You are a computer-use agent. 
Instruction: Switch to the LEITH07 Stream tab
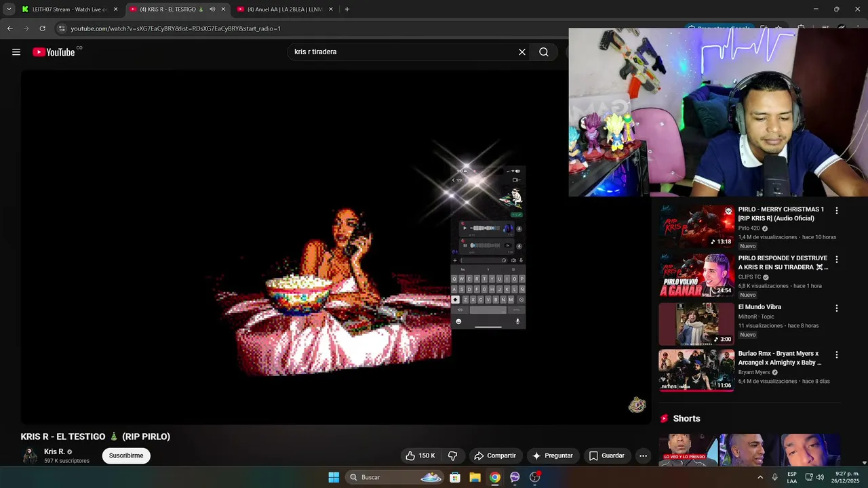(70, 9)
